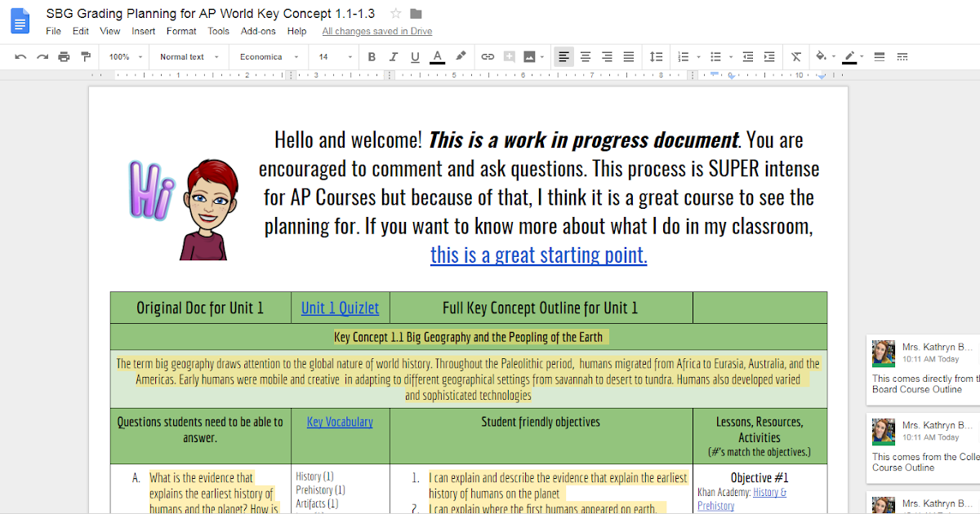Screen dimensions: 980x514
Task: Insert a comment
Action: 510,56
